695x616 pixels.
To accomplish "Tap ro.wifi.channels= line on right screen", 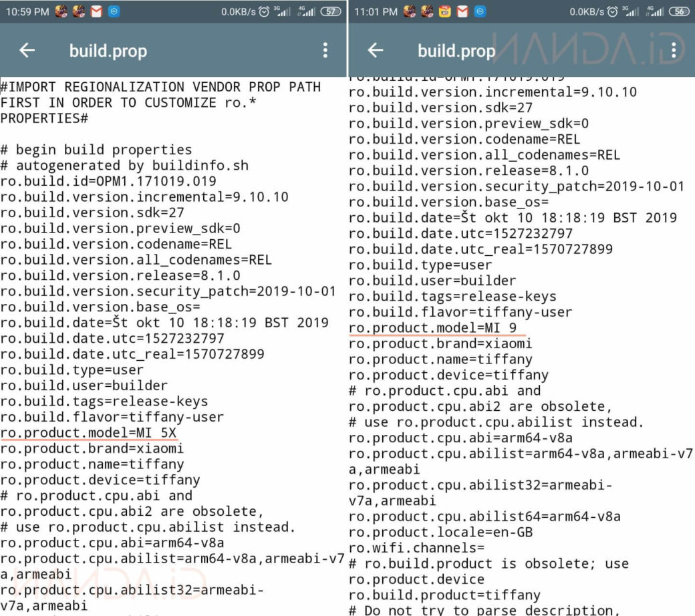I will (x=416, y=548).
